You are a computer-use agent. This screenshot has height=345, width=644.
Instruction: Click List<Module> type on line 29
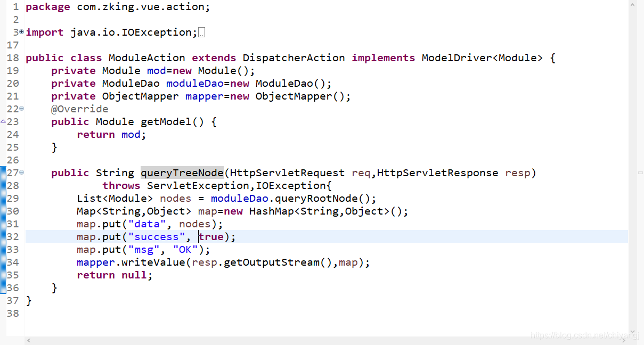click(115, 199)
